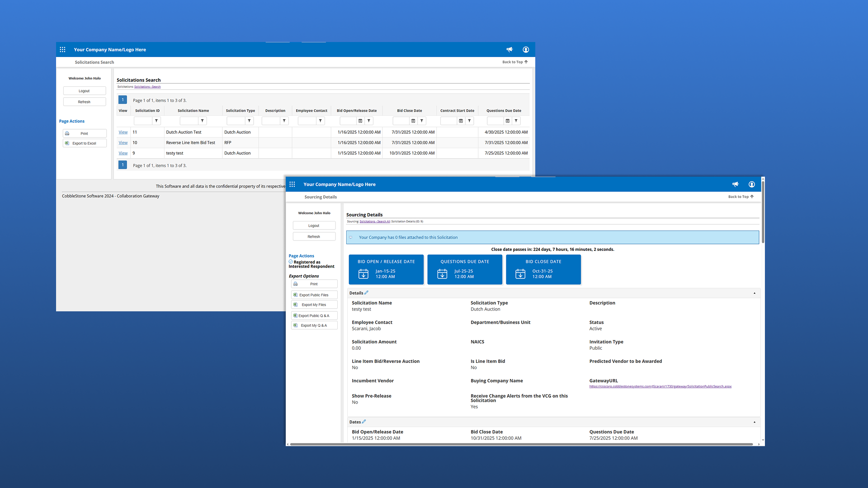Viewport: 868px width, 488px height.
Task: Collapse the Details section arrow
Action: click(x=755, y=293)
